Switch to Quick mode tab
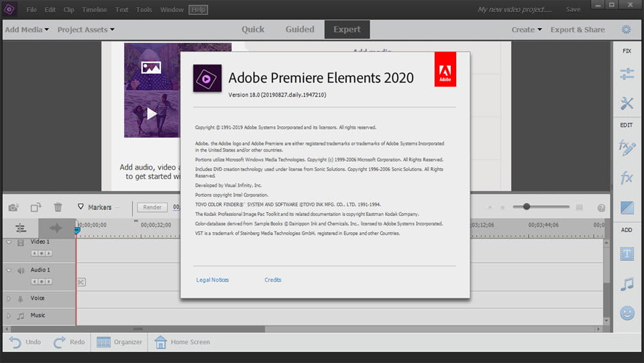644x363 pixels. pyautogui.click(x=253, y=29)
